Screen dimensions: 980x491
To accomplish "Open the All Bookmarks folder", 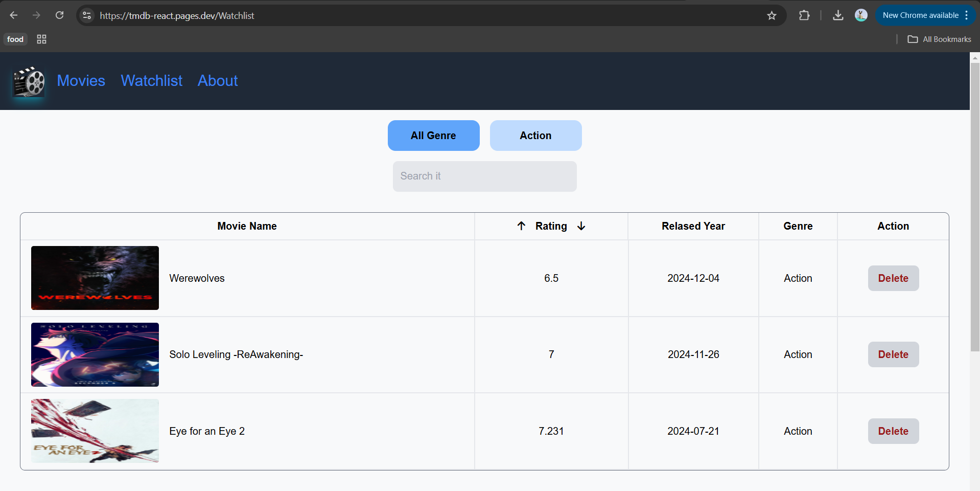I will point(939,39).
